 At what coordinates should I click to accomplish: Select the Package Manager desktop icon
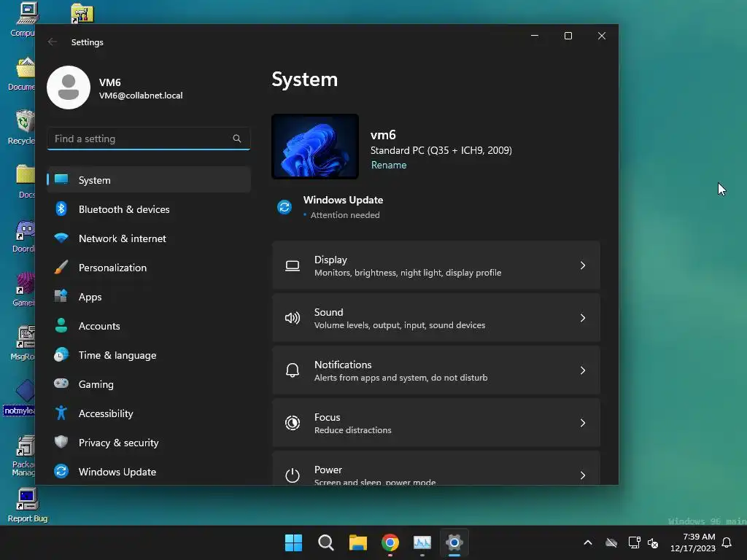(23, 456)
